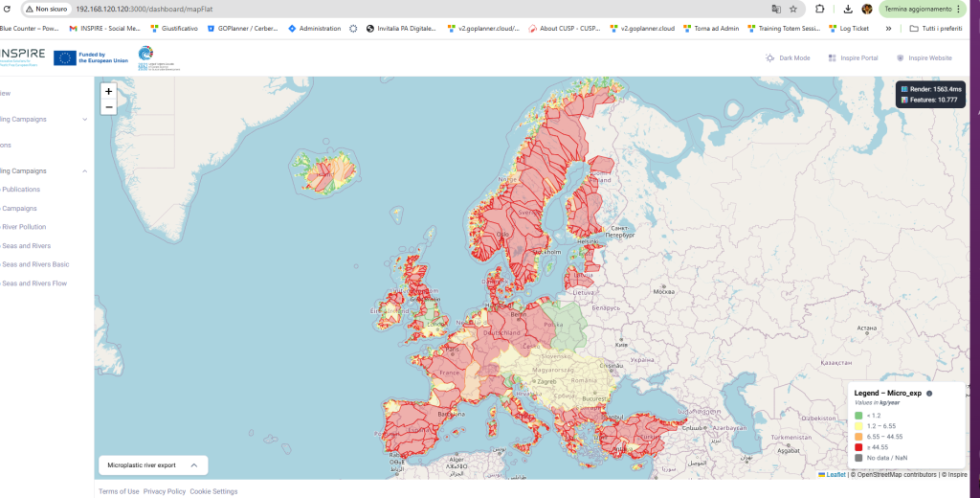Click the translate page icon
Image resolution: width=980 pixels, height=498 pixels.
(x=776, y=9)
